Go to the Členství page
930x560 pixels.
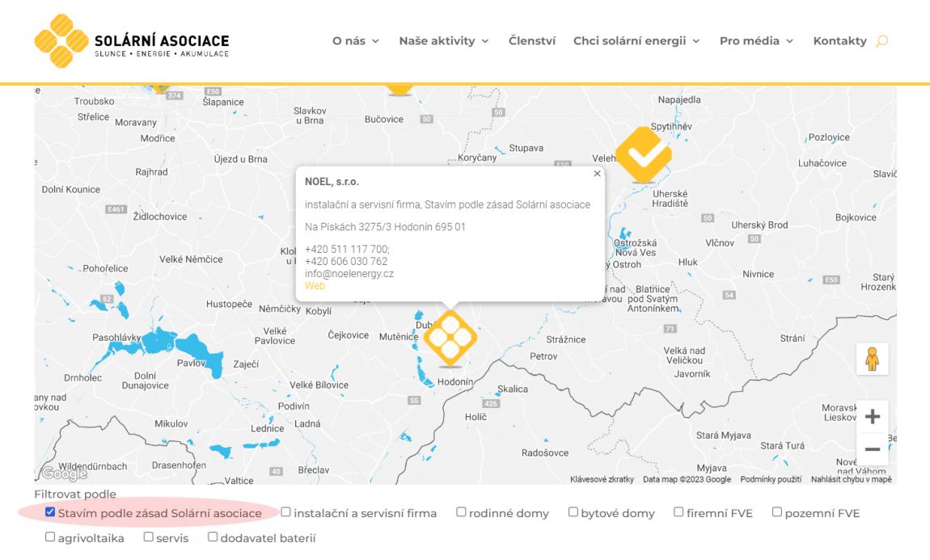(532, 41)
